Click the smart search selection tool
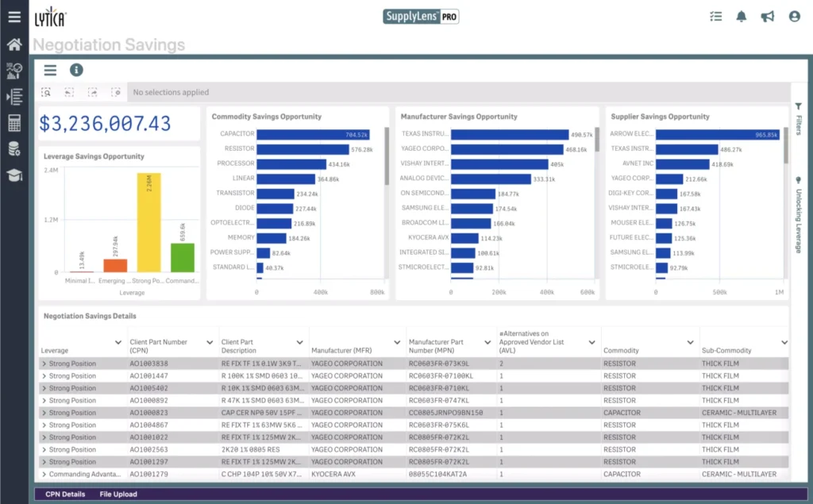This screenshot has height=504, width=813. (47, 93)
